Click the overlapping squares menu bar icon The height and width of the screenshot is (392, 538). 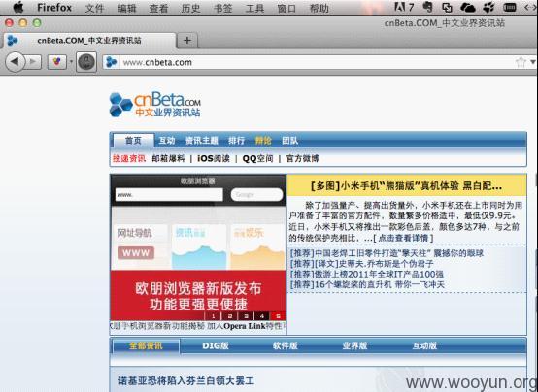point(447,7)
